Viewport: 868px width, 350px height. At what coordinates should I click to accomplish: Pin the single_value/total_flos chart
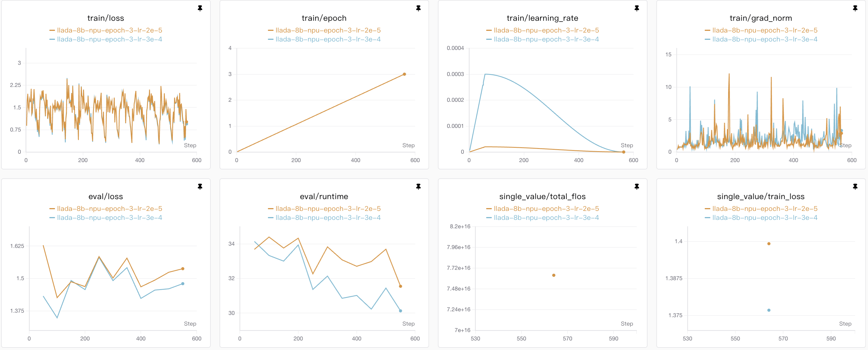[x=637, y=186]
